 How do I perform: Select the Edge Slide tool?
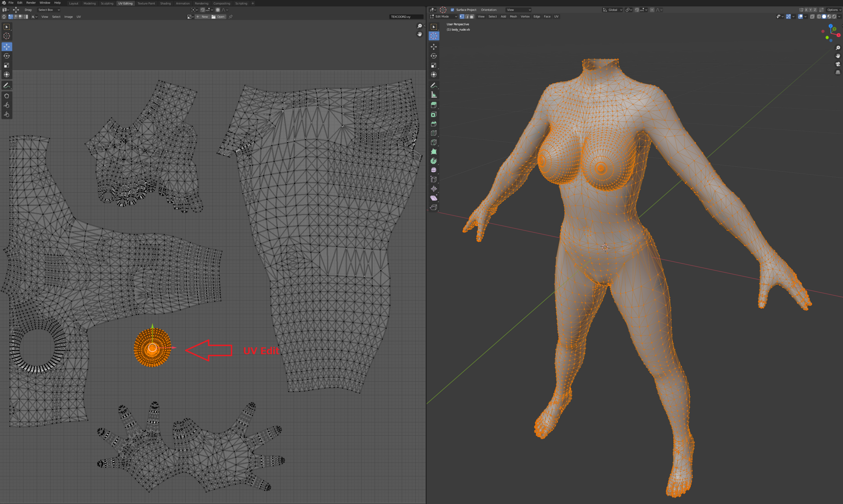(x=434, y=179)
